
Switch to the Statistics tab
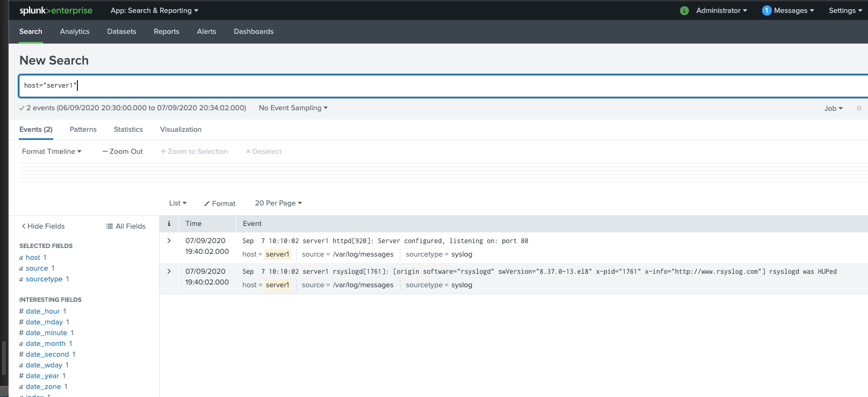[128, 130]
